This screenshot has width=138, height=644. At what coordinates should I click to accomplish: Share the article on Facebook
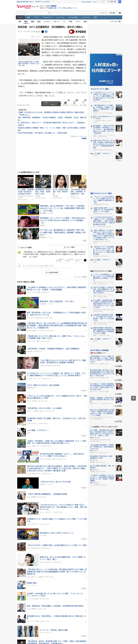click(46, 32)
